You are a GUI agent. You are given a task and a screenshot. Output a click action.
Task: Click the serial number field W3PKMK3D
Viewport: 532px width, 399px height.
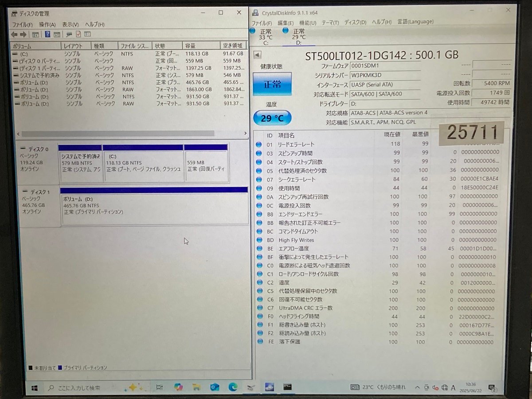(x=385, y=75)
